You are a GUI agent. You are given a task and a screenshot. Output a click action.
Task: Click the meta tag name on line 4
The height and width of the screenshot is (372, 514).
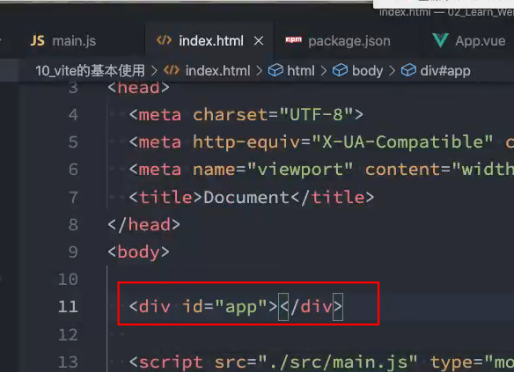(x=160, y=115)
